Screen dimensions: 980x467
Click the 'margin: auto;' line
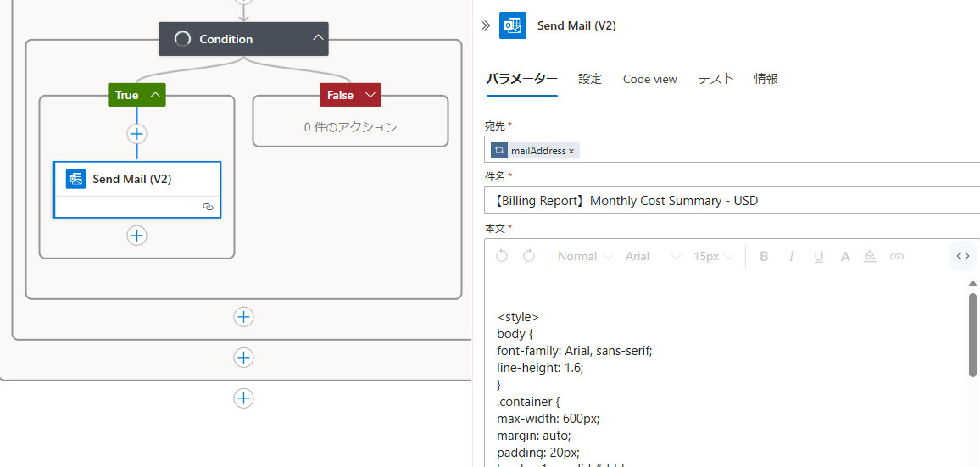pyautogui.click(x=534, y=435)
